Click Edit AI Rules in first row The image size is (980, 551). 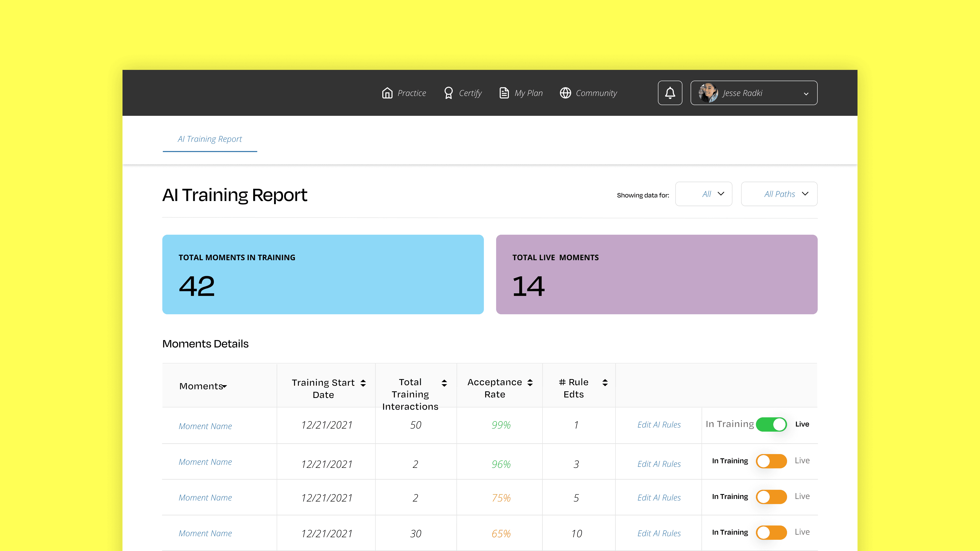pos(659,425)
